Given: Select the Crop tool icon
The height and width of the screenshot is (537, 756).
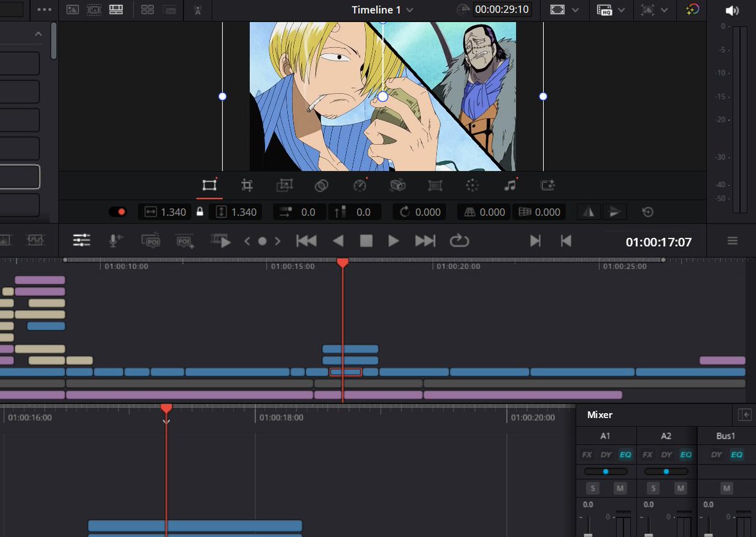Looking at the screenshot, I should click(247, 185).
